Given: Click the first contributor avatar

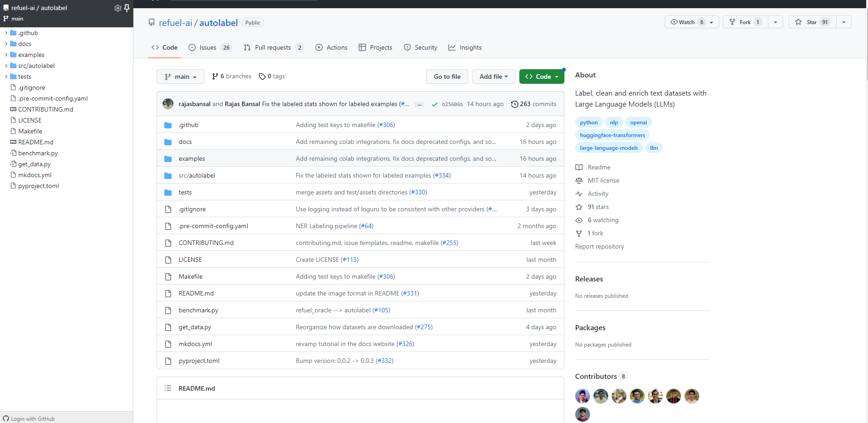Looking at the screenshot, I should (x=582, y=396).
